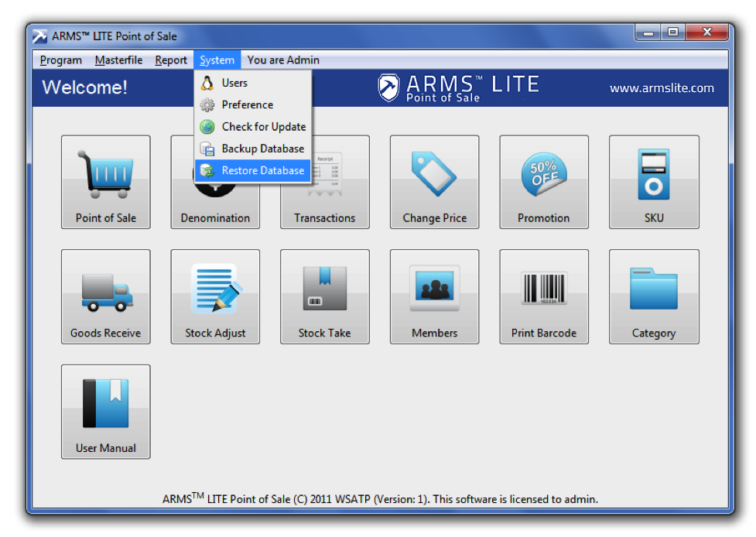756x537 pixels.
Task: Open the Category manager
Action: pos(654,296)
